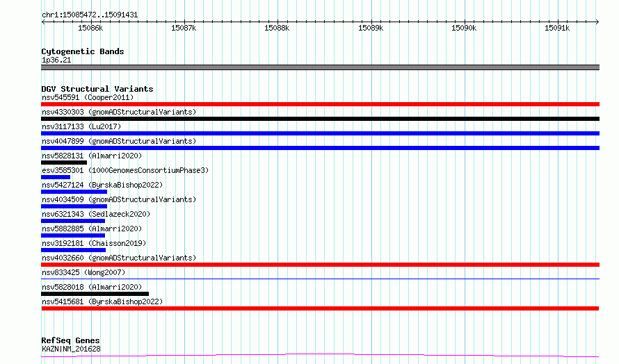The image size is (619, 364).
Task: Open nsv5828018 (Almarri2020) variant label
Action: coord(92,287)
